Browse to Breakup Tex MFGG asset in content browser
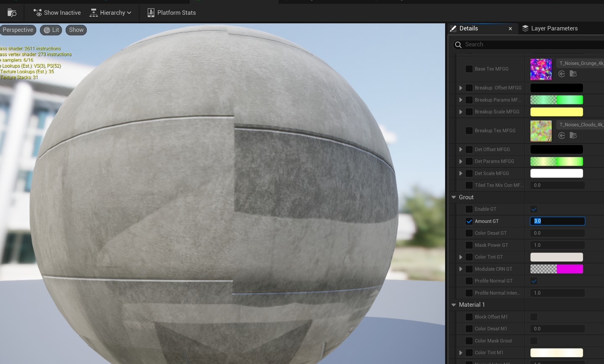 coord(573,135)
